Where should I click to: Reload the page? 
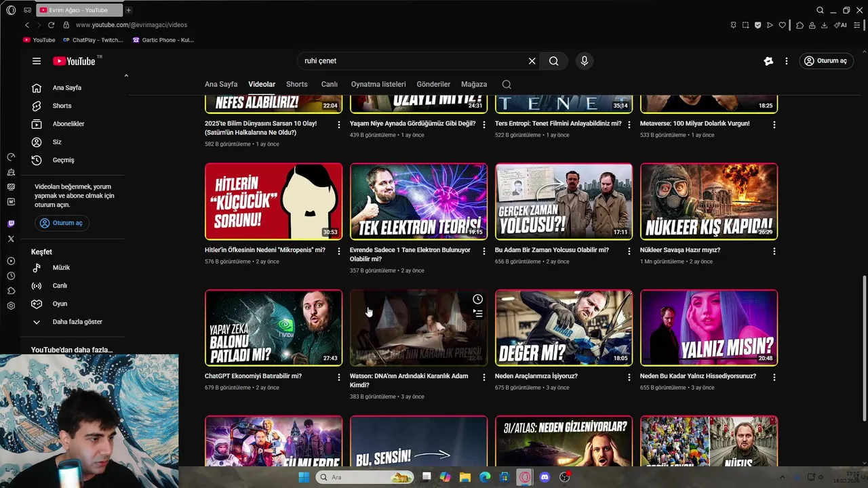pyautogui.click(x=51, y=25)
